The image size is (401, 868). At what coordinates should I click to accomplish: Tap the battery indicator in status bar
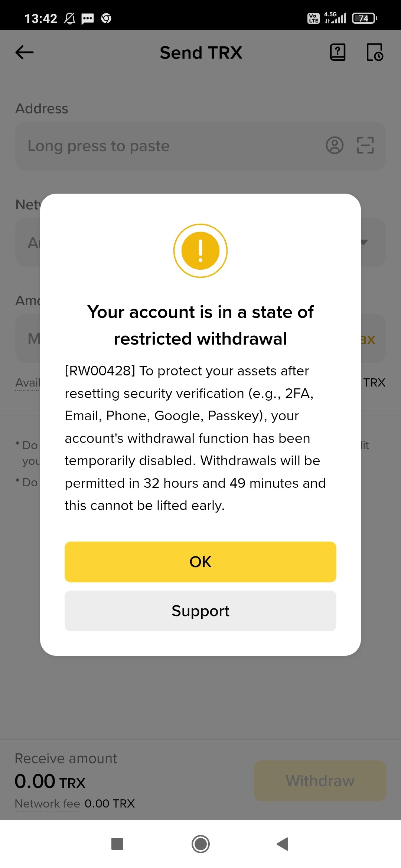point(364,18)
